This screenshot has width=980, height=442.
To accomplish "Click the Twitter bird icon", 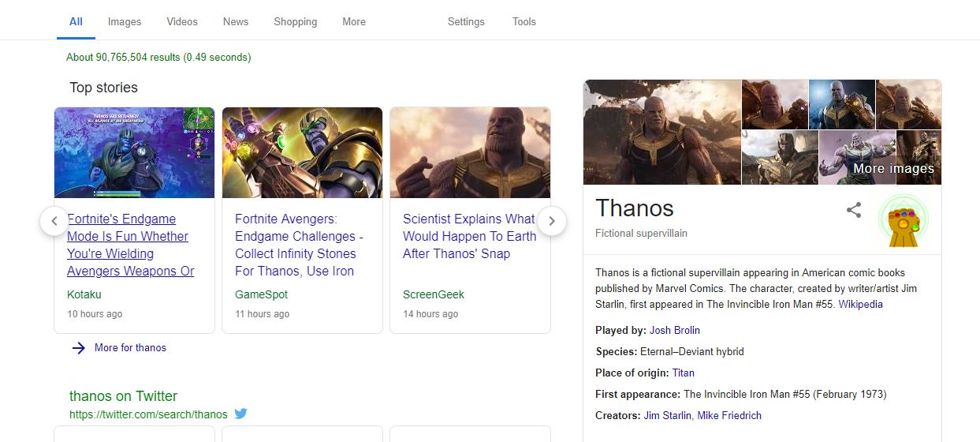I will click(241, 414).
